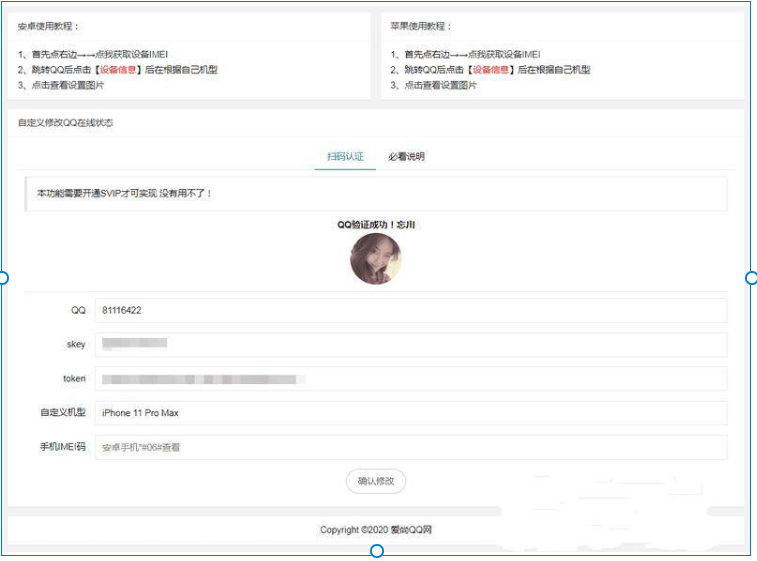Click the SVIP requirement notice banner
The image size is (757, 561).
click(x=376, y=193)
